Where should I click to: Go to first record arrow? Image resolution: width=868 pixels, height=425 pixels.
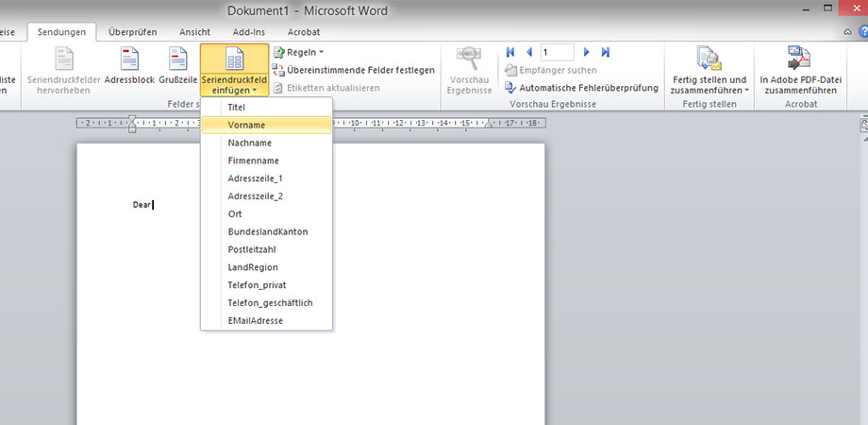(511, 52)
